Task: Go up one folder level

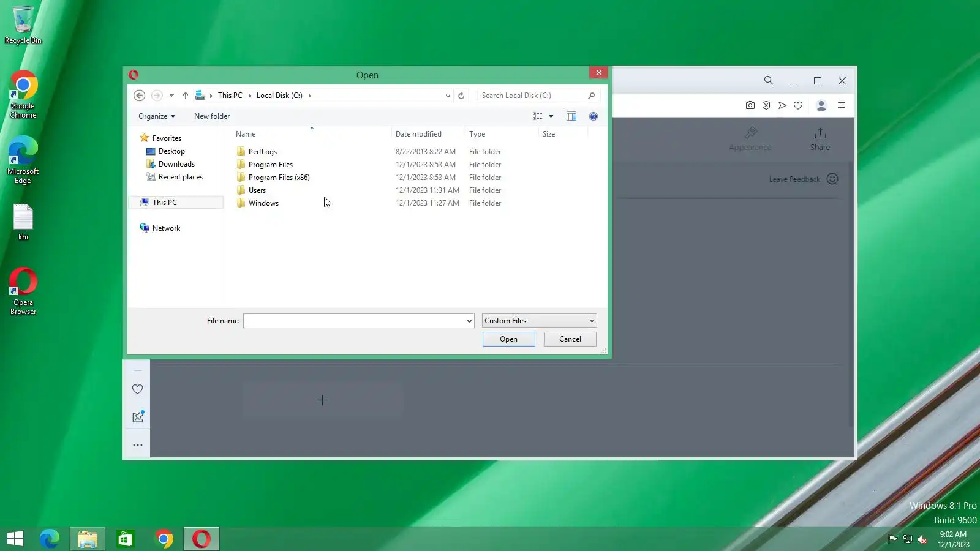Action: tap(185, 96)
